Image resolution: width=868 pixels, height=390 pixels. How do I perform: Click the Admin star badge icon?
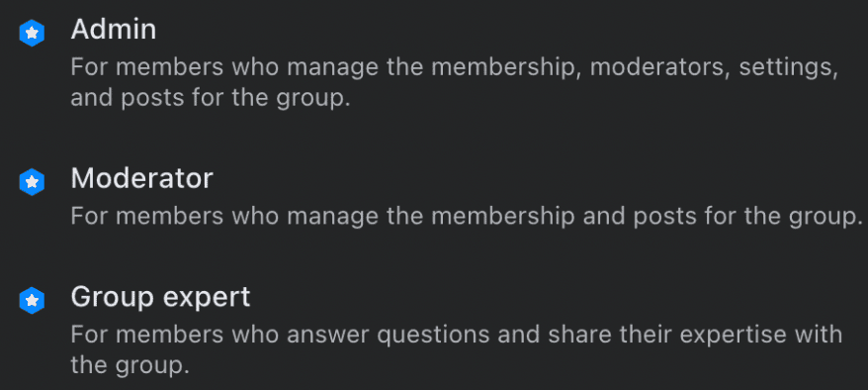coord(32,34)
